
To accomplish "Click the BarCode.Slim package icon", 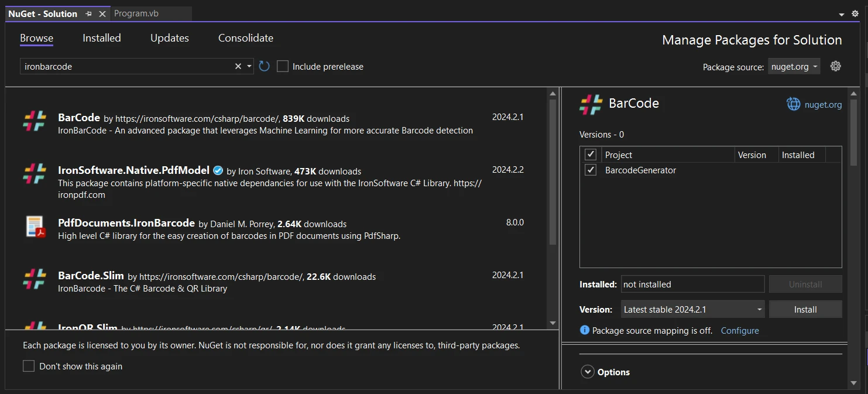I will pyautogui.click(x=35, y=279).
